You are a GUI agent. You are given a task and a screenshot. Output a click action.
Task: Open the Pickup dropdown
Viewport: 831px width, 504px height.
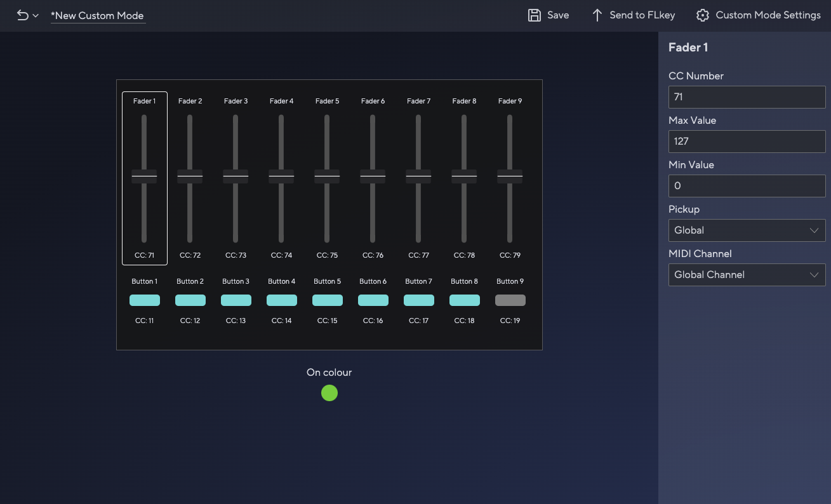(747, 230)
